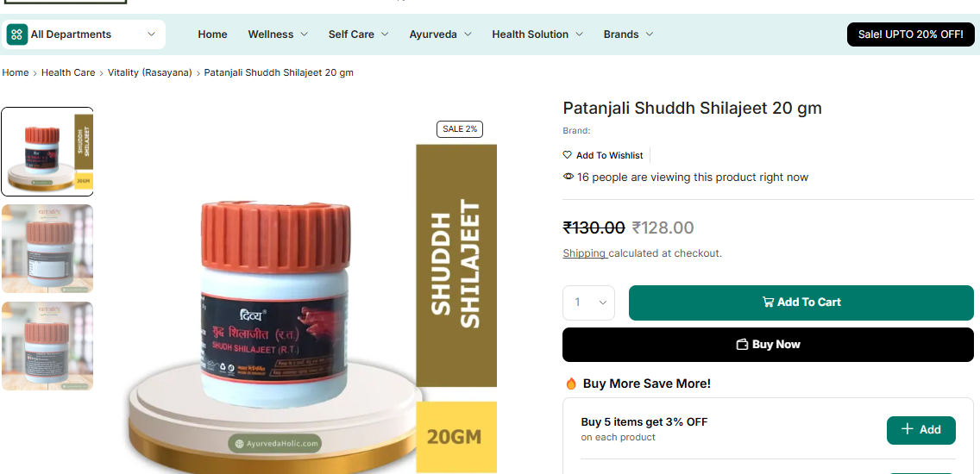Open the Home menu item
Screen dimensions: 980x474
coord(212,34)
